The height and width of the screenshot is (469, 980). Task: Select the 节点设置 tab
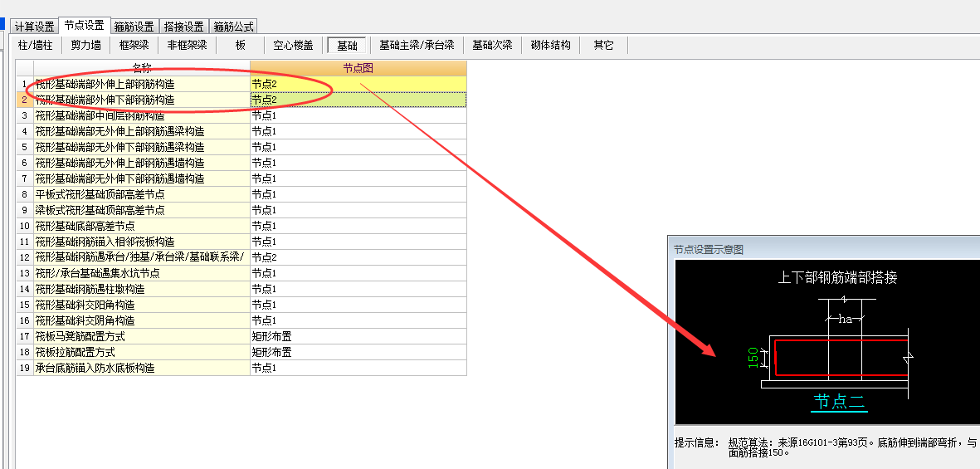85,25
